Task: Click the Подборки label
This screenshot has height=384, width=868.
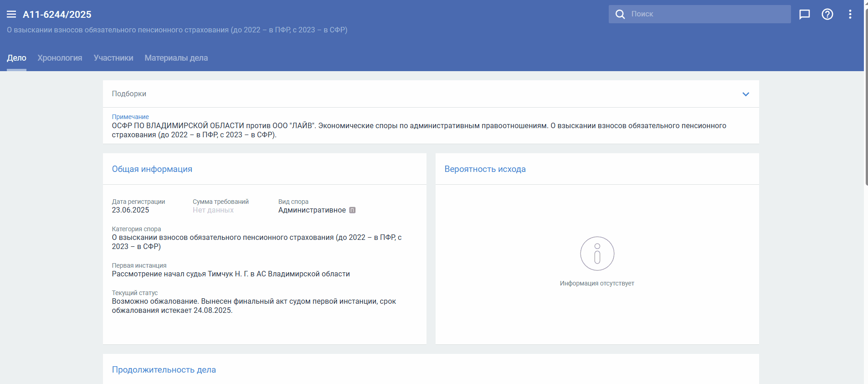Action: (x=129, y=93)
